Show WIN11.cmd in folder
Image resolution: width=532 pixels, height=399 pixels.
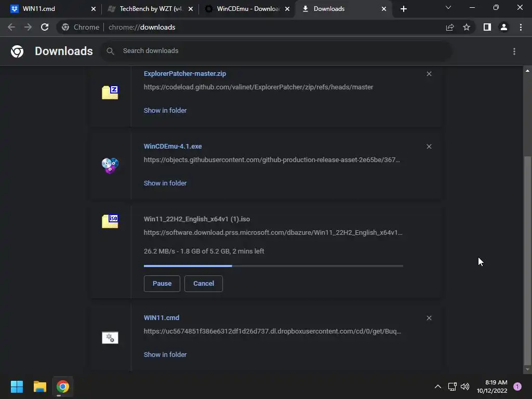[165, 354]
